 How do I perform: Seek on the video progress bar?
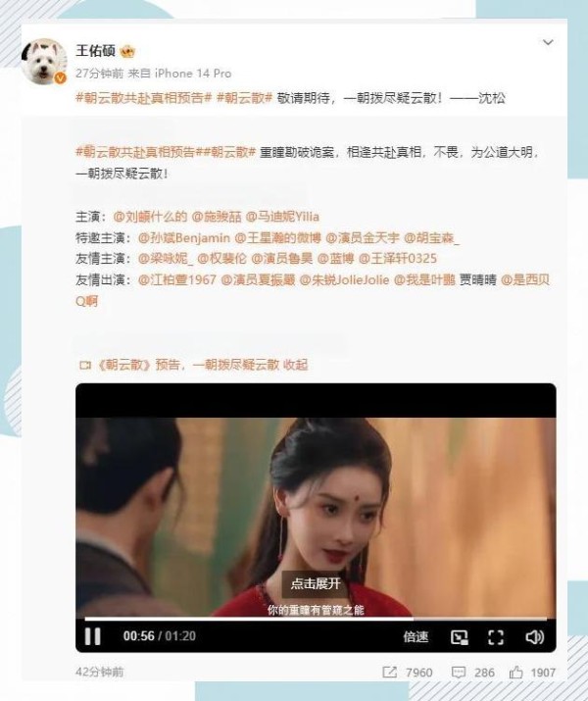(x=316, y=619)
